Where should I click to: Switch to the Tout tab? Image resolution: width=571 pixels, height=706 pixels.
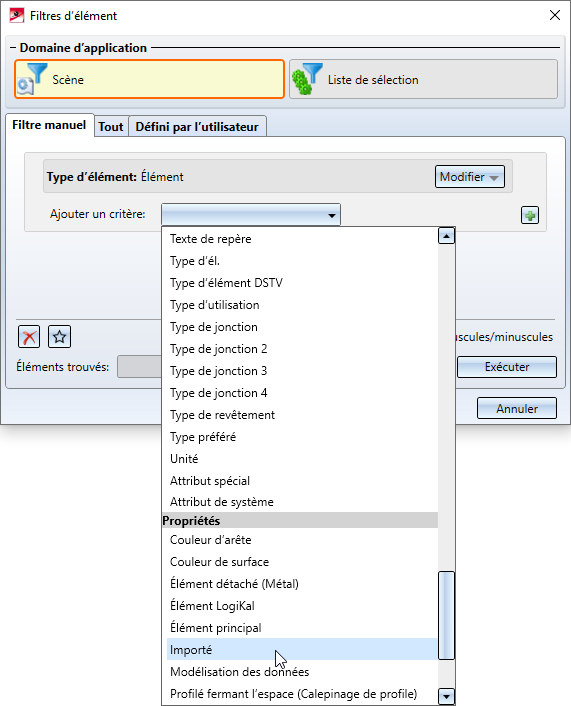pyautogui.click(x=111, y=127)
